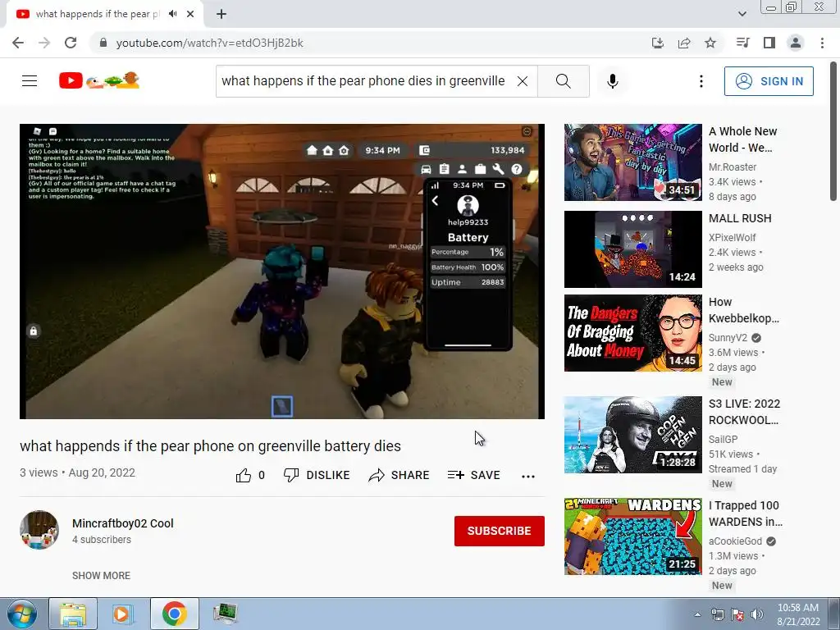Click XPixelWolf channel name
Screen dimensions: 840x630
click(732, 237)
